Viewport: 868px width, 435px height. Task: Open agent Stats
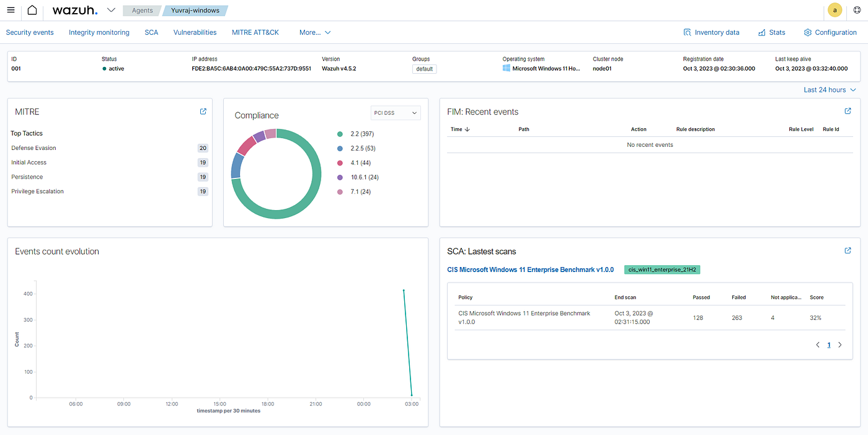click(x=771, y=32)
